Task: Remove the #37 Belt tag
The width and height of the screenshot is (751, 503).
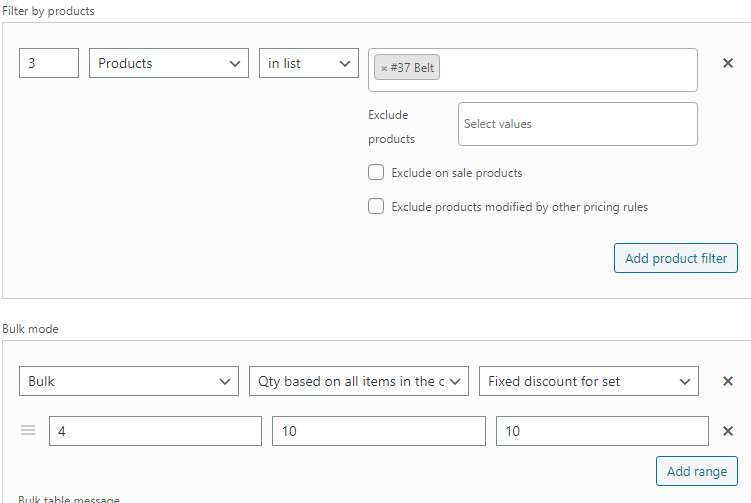Action: (384, 68)
